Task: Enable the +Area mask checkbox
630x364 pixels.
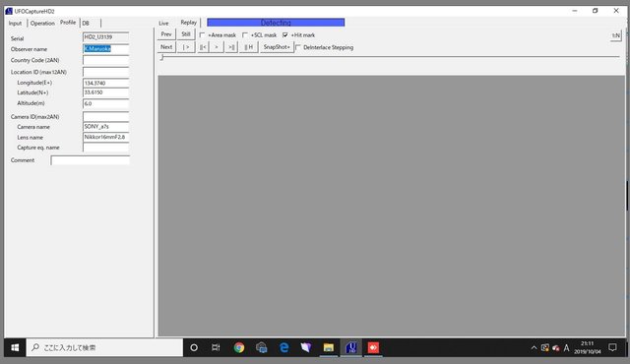Action: (x=202, y=35)
